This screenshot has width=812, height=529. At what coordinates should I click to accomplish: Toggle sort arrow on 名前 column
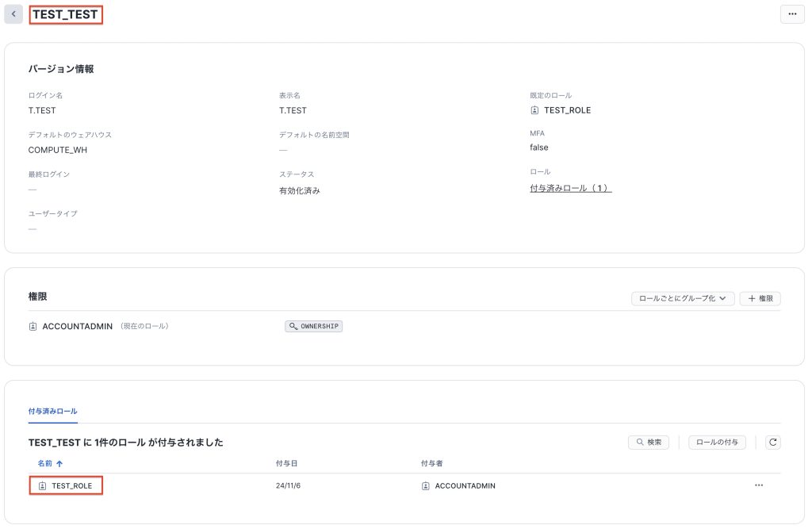[x=59, y=463]
